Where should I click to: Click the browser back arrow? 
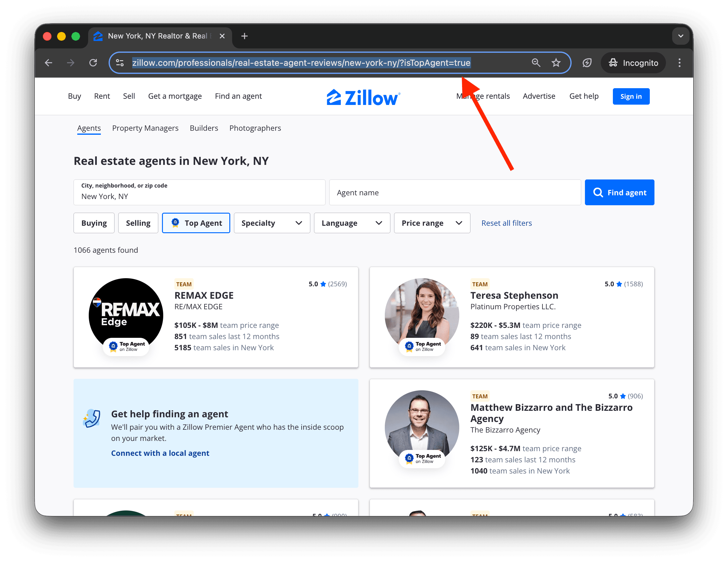pos(48,62)
